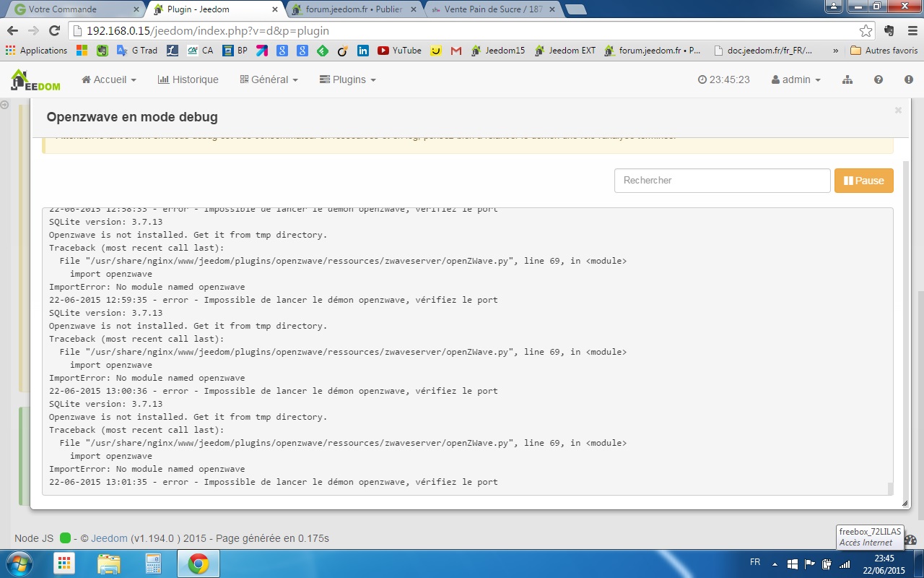Click the Microsoft bookmark icon
924x578 pixels.
pyautogui.click(x=82, y=51)
